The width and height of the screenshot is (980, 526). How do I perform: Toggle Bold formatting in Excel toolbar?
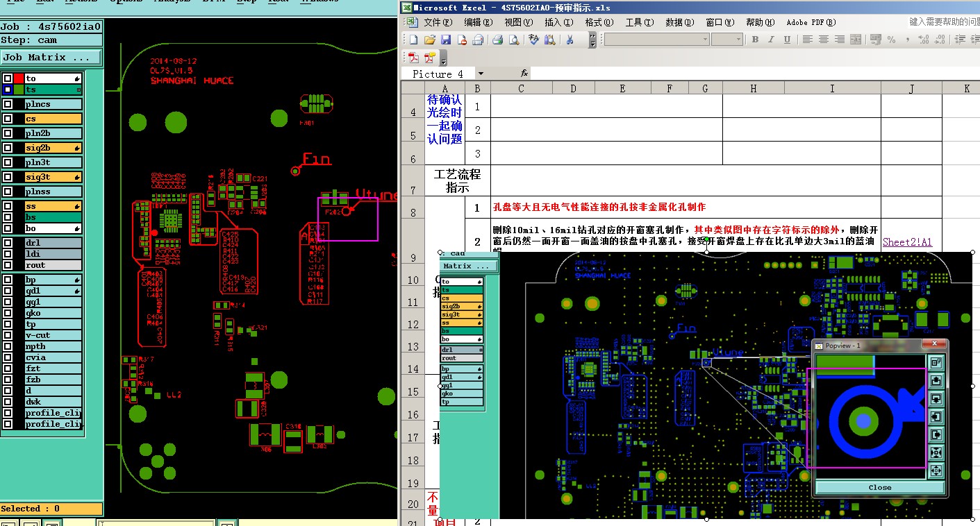pyautogui.click(x=755, y=40)
